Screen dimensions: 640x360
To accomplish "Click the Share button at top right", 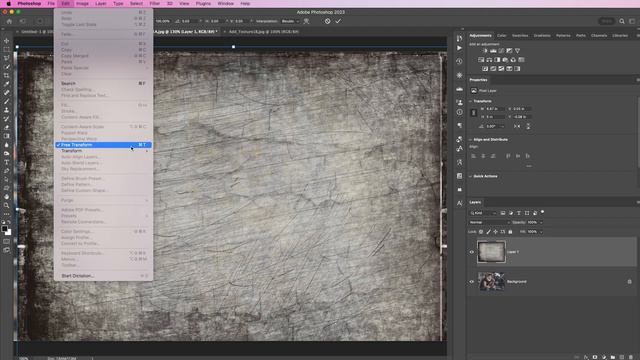I will tap(607, 21).
